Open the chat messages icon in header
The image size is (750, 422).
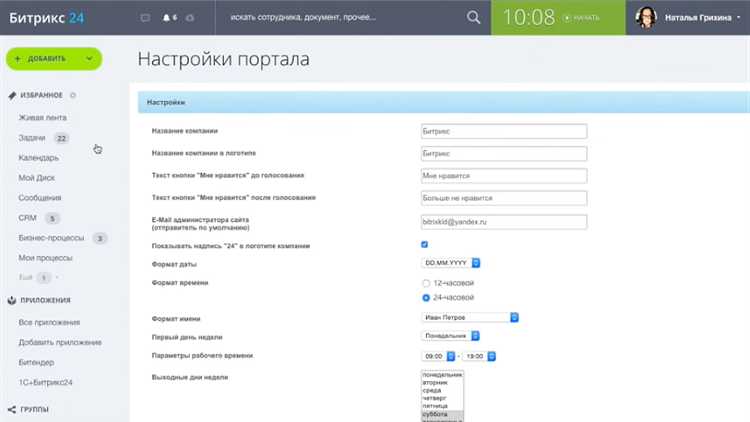145,18
